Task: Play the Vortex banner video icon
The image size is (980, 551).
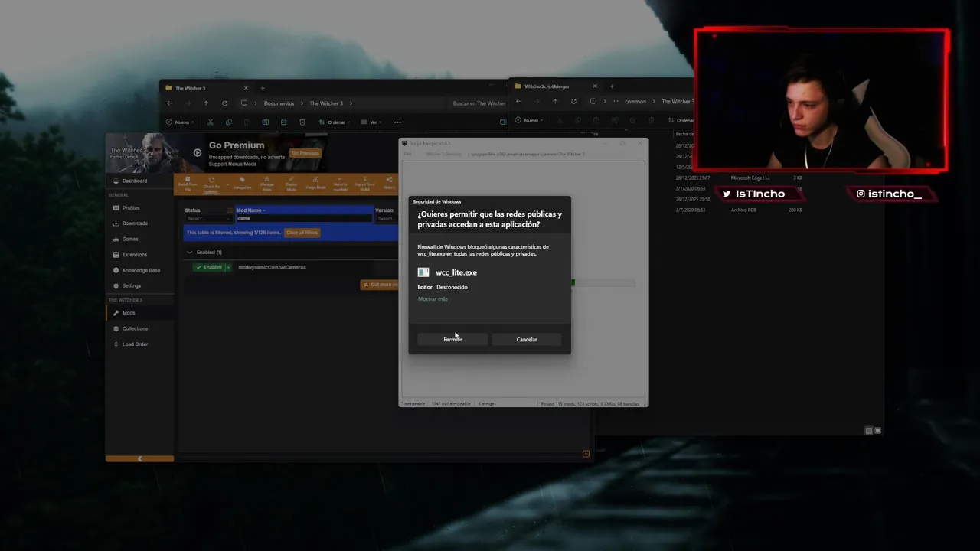Action: (x=198, y=152)
